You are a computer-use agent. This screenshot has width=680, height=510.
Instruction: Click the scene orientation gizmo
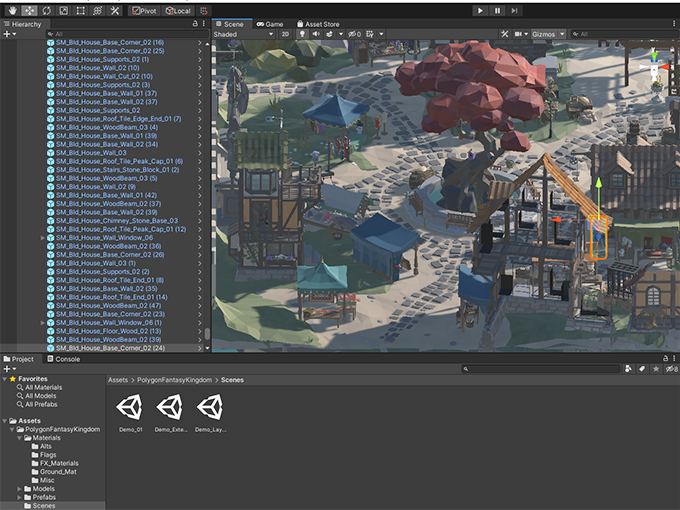(654, 69)
